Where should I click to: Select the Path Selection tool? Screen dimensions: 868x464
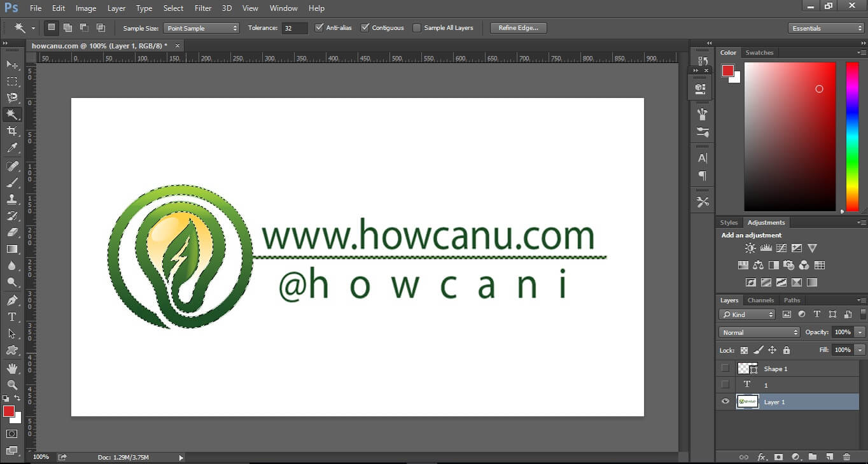(x=12, y=333)
